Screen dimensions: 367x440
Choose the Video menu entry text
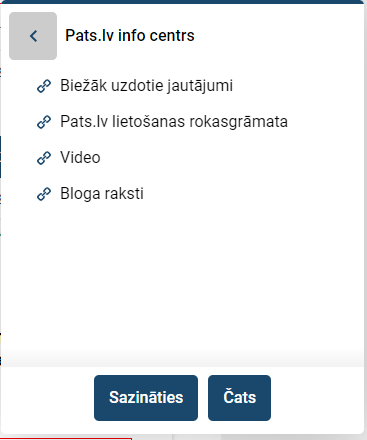[80, 158]
